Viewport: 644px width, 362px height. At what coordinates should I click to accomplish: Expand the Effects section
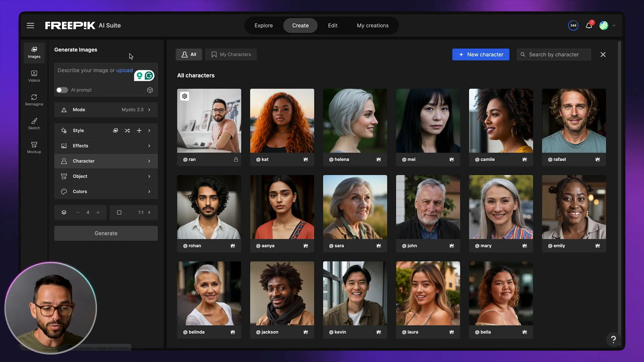106,146
